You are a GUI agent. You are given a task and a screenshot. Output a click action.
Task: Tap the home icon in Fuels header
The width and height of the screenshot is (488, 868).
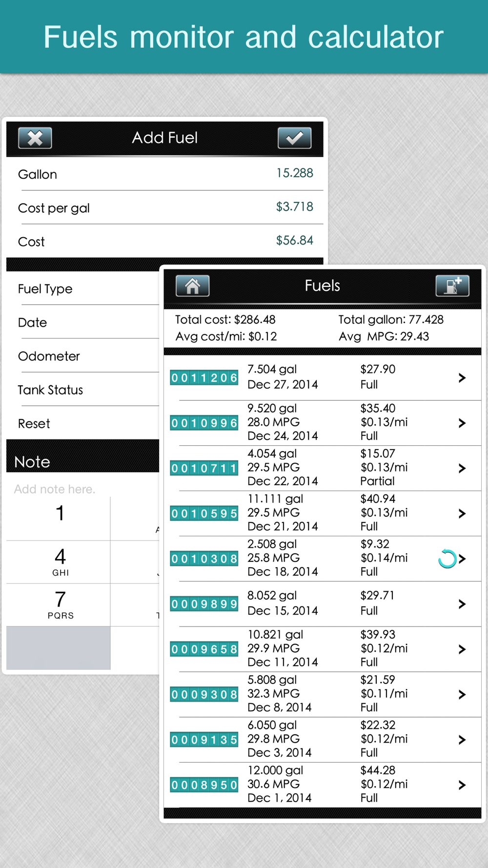coord(192,286)
